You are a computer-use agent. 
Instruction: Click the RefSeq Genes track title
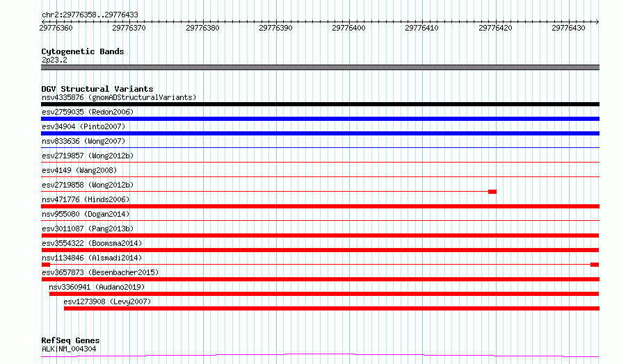coord(70,340)
